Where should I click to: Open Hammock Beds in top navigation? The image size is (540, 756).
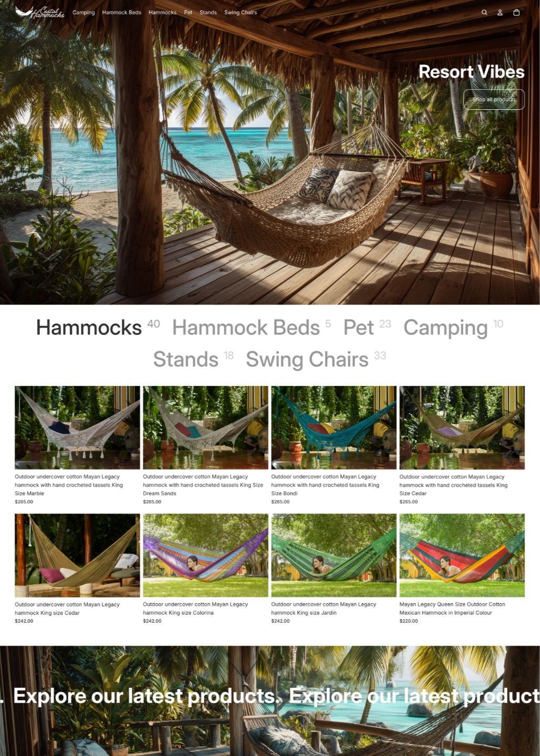click(122, 12)
